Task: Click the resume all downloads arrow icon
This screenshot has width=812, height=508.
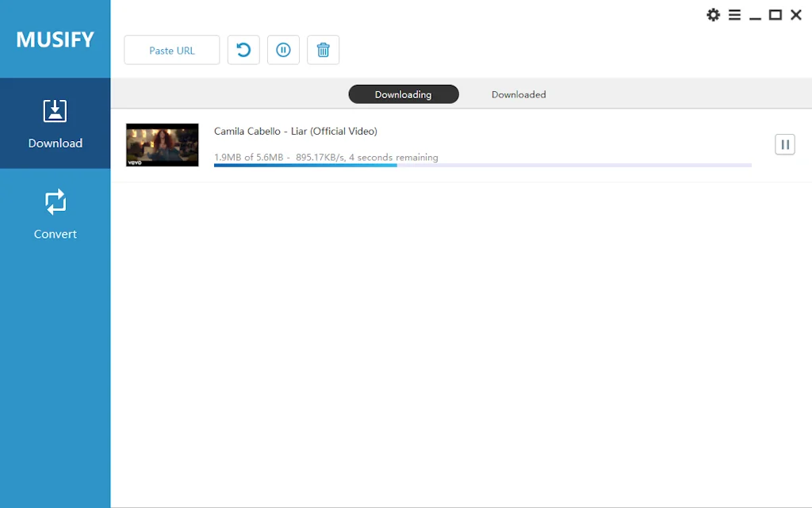Action: [243, 50]
